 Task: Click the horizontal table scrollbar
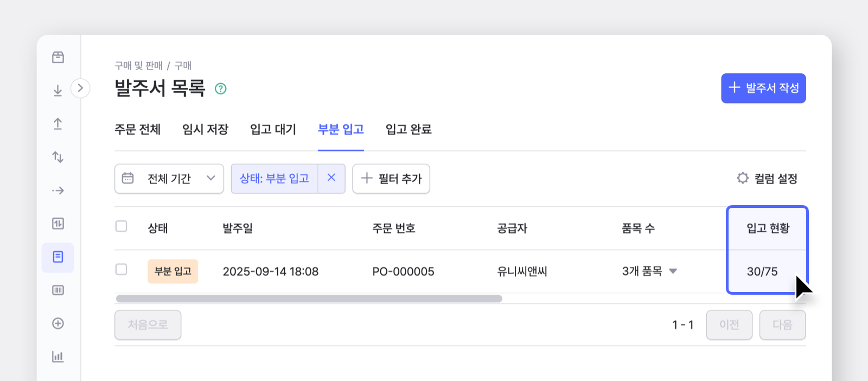point(309,299)
